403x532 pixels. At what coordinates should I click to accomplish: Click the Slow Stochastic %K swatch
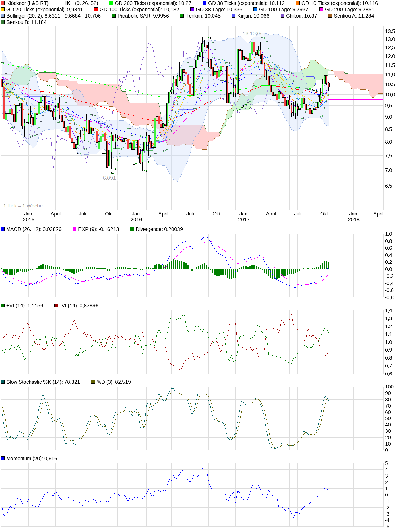click(x=3, y=382)
